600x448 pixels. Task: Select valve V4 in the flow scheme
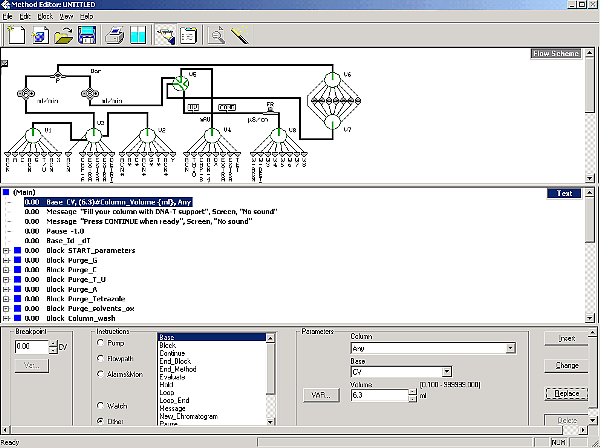(x=212, y=135)
